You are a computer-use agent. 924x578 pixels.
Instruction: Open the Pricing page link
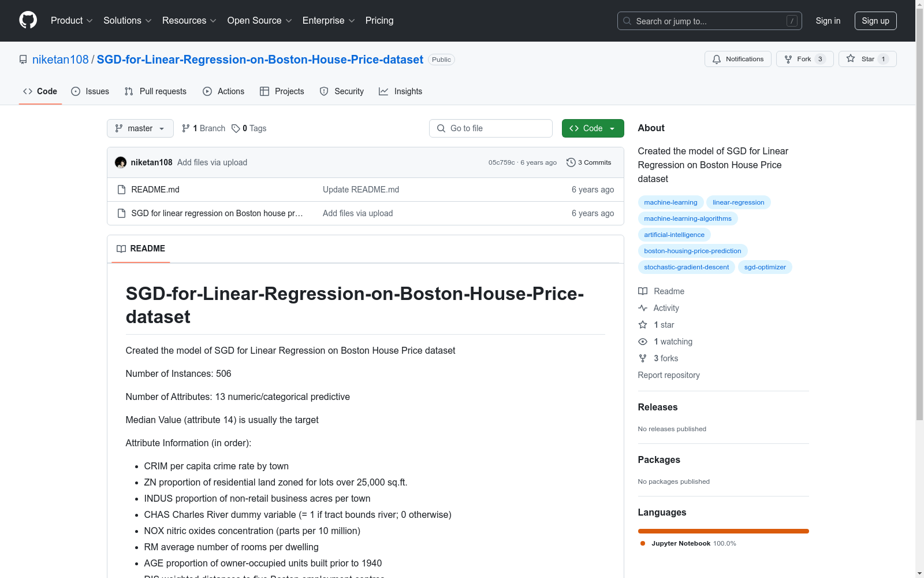click(379, 21)
